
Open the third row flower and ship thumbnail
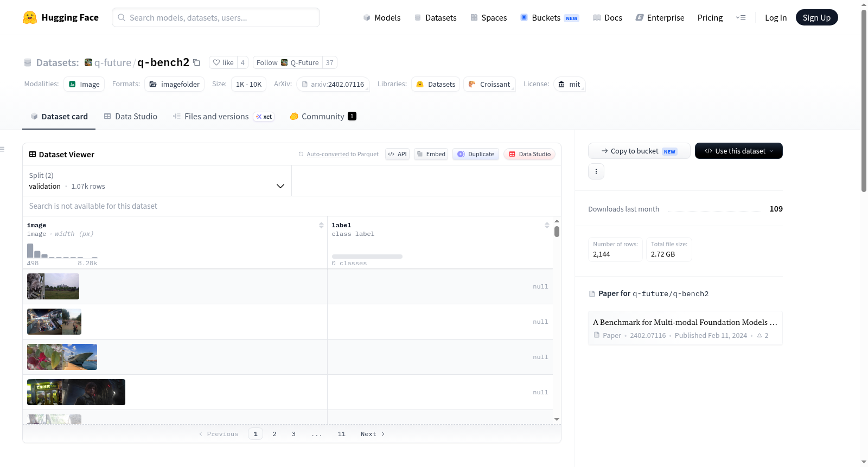62,357
